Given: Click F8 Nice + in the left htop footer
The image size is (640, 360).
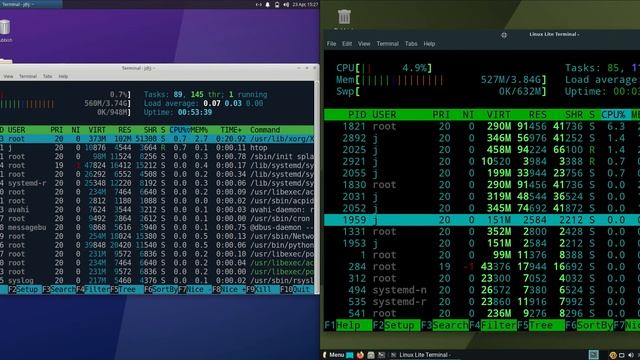Looking at the screenshot, I should coord(229,289).
